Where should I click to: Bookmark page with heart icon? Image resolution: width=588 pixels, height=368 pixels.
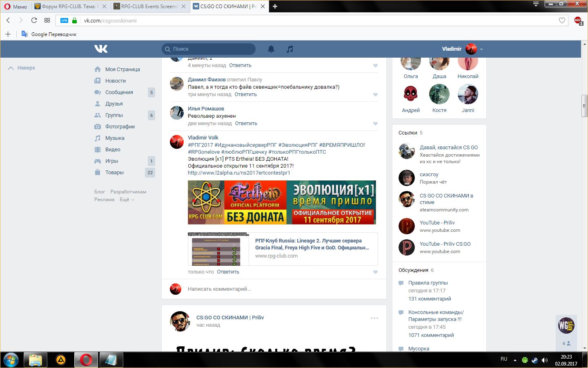tap(562, 20)
